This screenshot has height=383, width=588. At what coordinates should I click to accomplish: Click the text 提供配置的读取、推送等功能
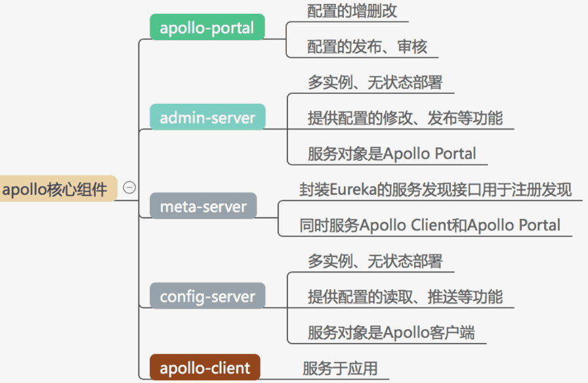pyautogui.click(x=406, y=297)
